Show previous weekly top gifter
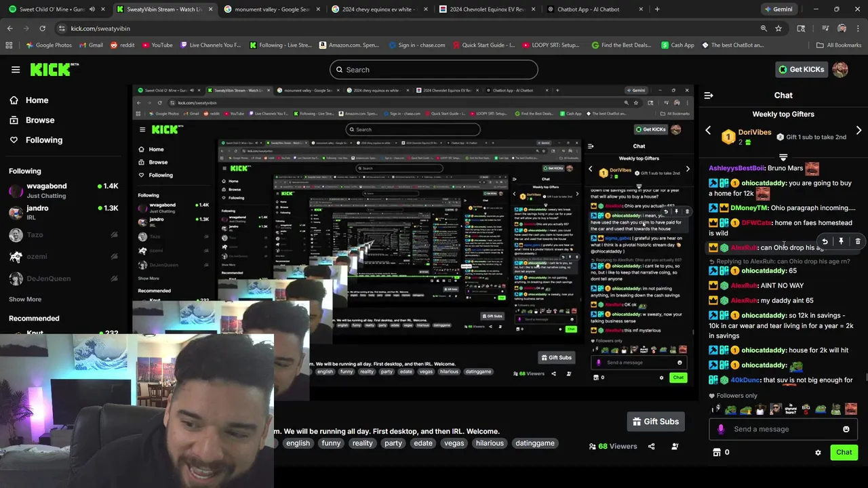The height and width of the screenshot is (488, 868). coord(709,130)
